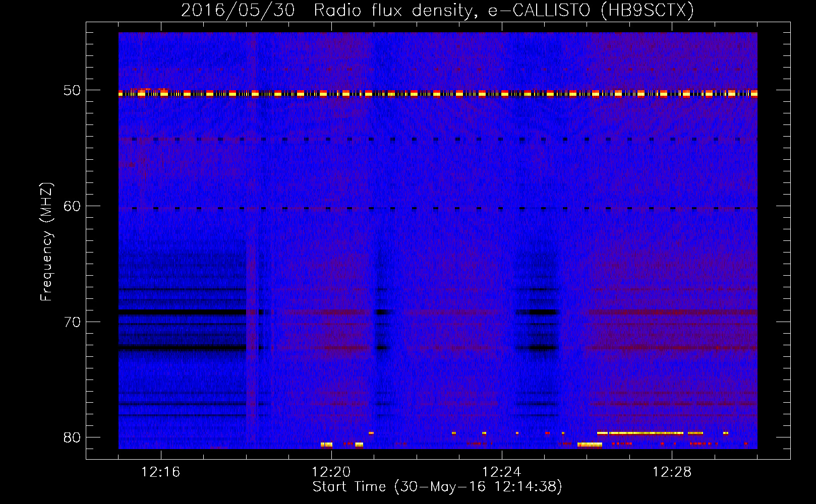Screen dimensions: 816x504
Task: Click the "Frequency (MHZ)" y-axis label
Action: 46,242
